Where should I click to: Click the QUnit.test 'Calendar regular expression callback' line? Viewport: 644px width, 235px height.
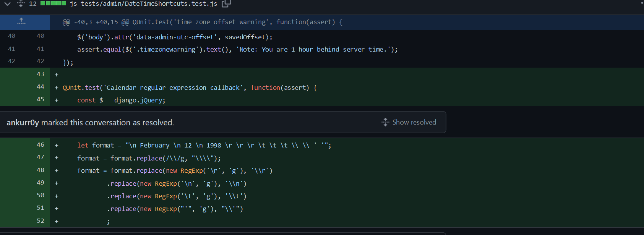190,88
